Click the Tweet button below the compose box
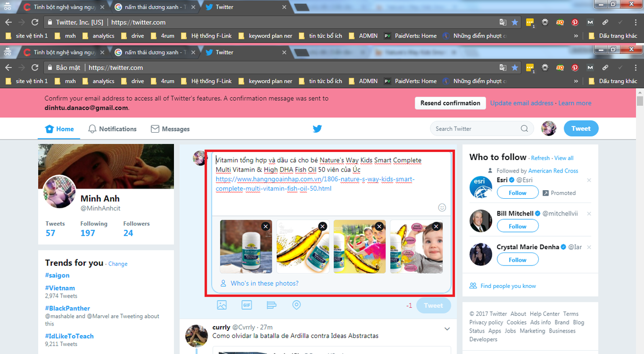This screenshot has height=354, width=644. 434,306
